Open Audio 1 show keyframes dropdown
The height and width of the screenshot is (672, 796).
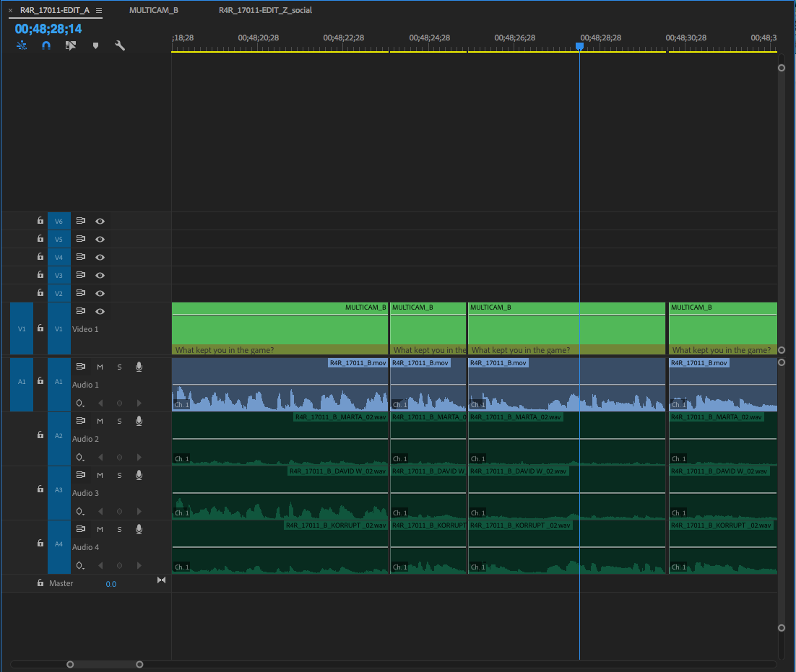pos(80,403)
